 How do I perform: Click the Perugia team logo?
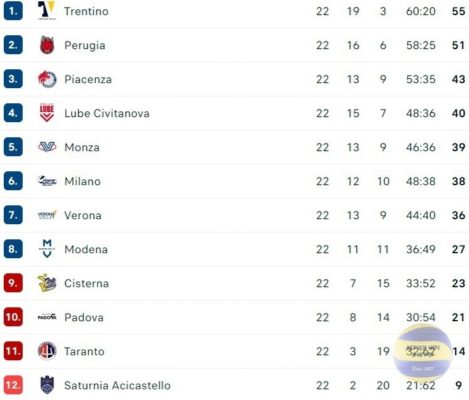(47, 45)
